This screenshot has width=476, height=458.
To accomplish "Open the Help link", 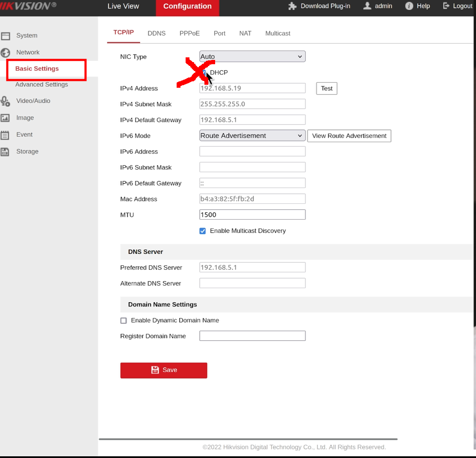I will (423, 6).
